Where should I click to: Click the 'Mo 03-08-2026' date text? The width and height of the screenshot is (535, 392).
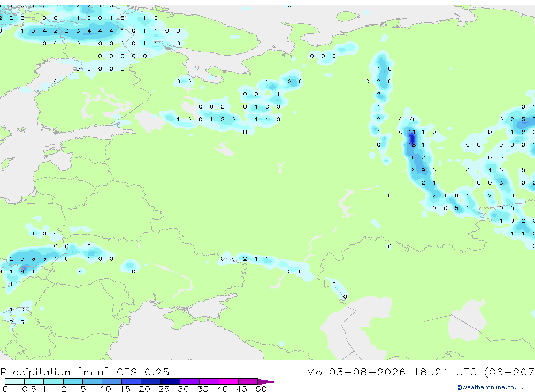coord(356,372)
